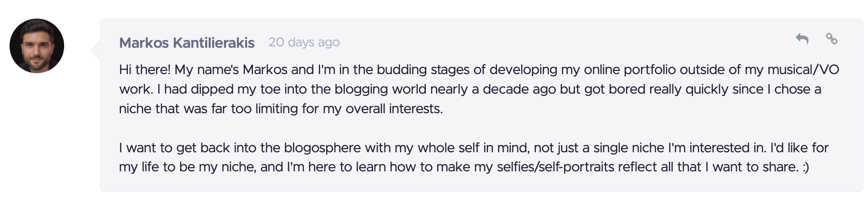
Task: Click the first paragraph starting 'Hi there!'
Action: pos(479,89)
